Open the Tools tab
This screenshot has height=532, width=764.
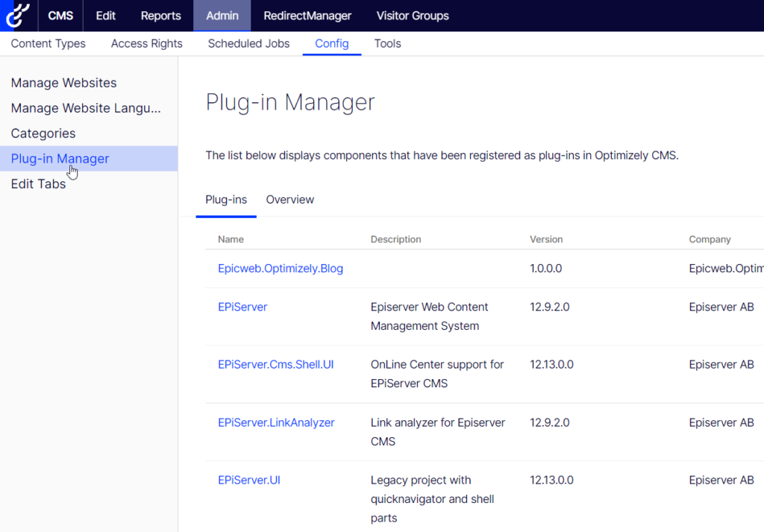[387, 43]
